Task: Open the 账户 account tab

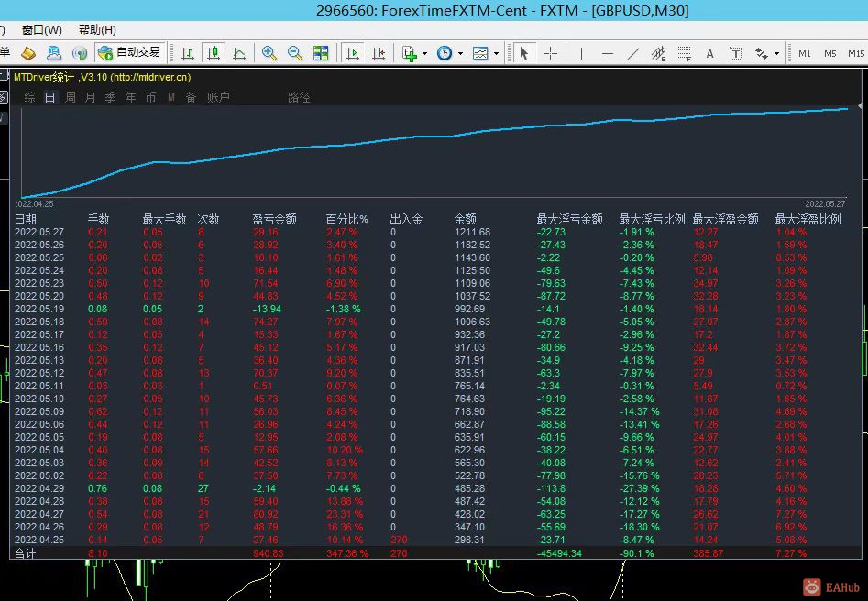Action: click(x=218, y=97)
